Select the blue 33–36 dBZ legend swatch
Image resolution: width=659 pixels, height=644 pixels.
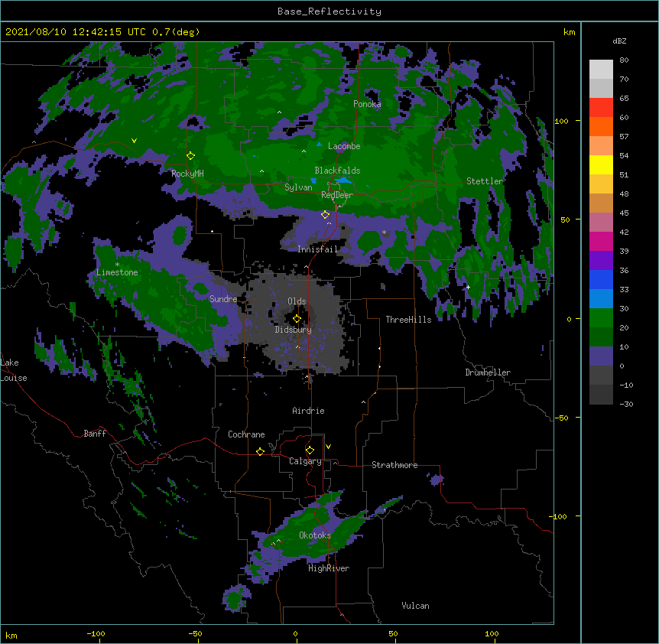[601, 279]
